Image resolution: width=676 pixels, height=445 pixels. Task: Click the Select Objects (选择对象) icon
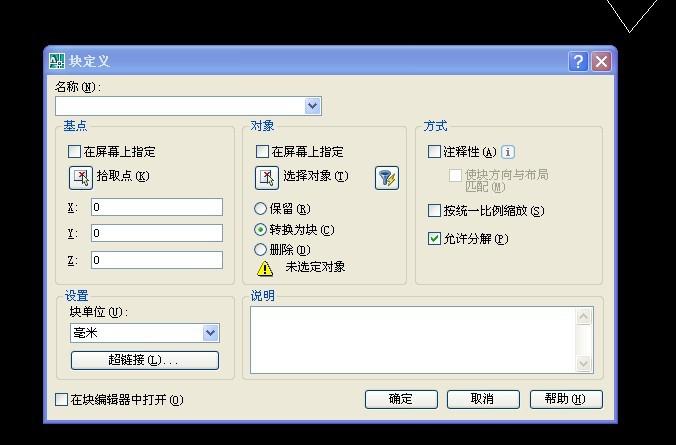(x=266, y=177)
